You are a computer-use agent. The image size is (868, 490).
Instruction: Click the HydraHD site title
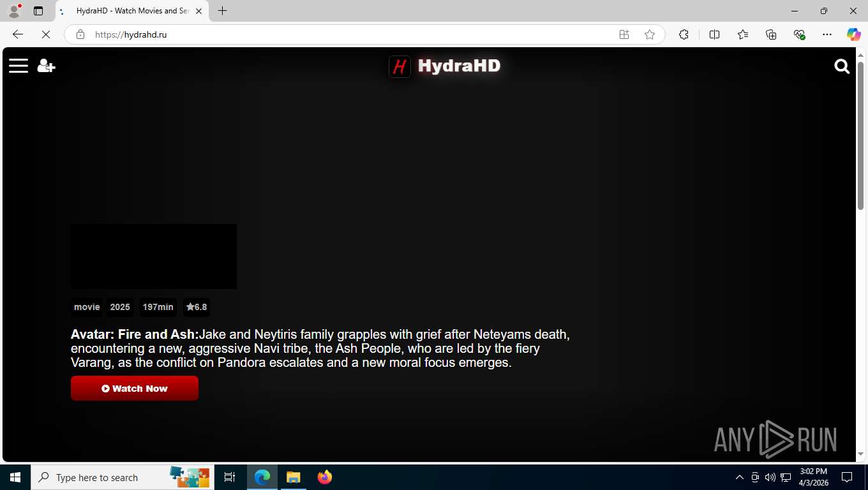tap(459, 66)
